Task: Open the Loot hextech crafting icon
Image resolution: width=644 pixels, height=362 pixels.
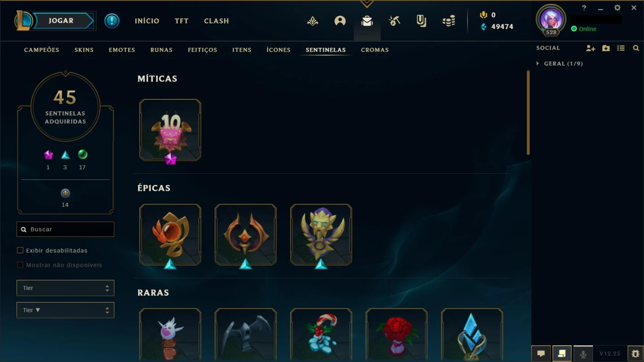Action: (394, 21)
